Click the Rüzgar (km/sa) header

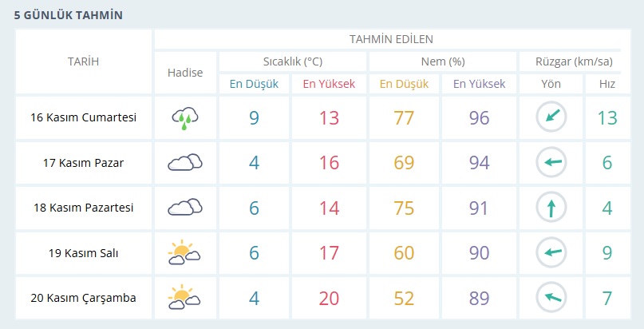pyautogui.click(x=572, y=61)
